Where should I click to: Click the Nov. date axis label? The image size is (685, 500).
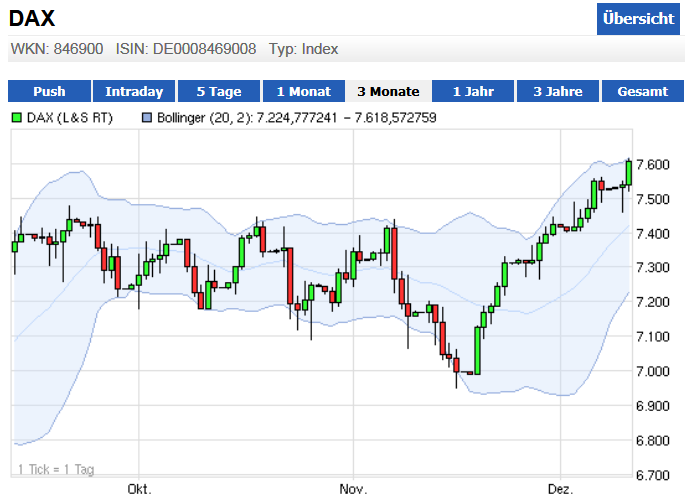353,489
